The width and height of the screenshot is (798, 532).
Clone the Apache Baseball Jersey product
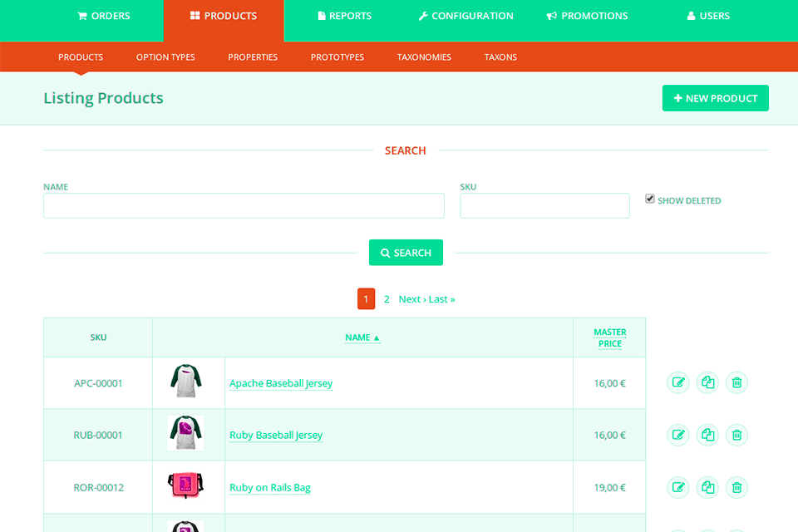pyautogui.click(x=707, y=383)
